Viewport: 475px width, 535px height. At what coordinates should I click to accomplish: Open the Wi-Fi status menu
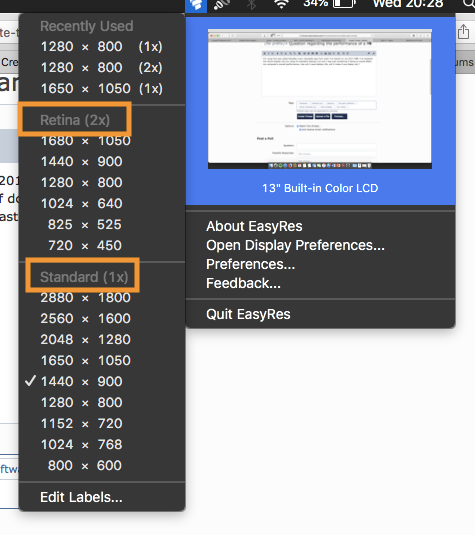[x=282, y=4]
